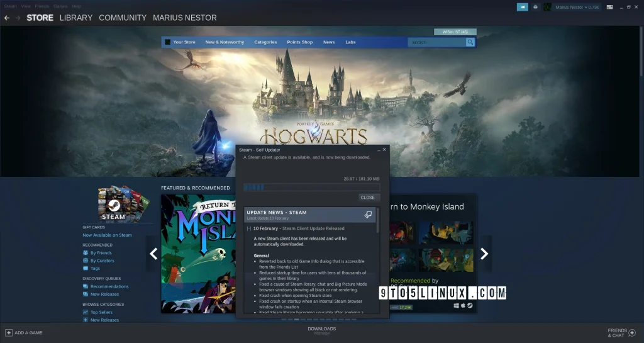Open New Releases under Discovery Queues
The height and width of the screenshot is (343, 644).
104,294
